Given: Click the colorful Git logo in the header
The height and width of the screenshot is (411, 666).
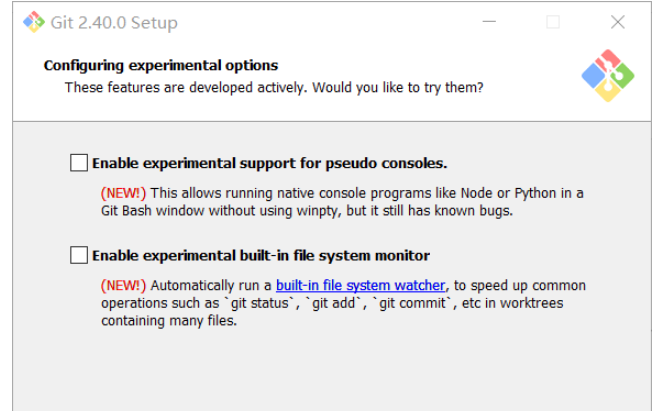Looking at the screenshot, I should (608, 75).
